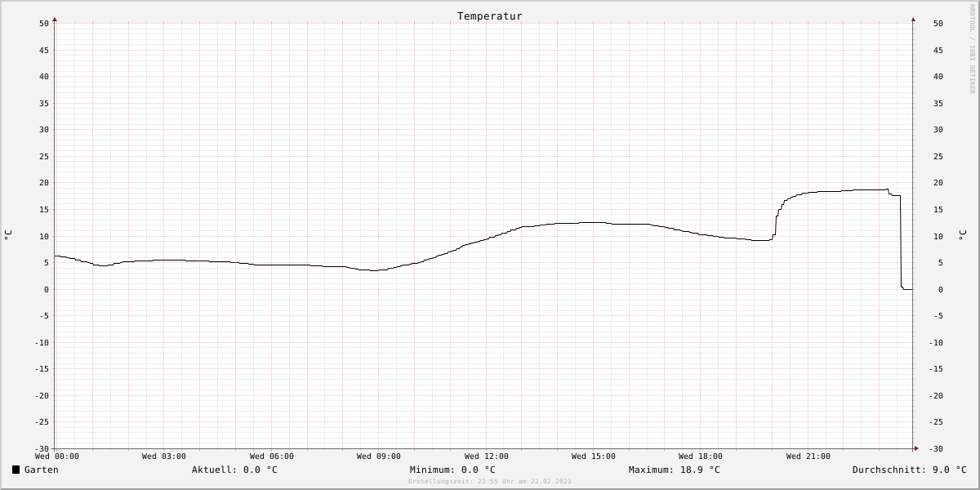
Task: Click the 20 label on left y-axis
Action: tap(44, 182)
